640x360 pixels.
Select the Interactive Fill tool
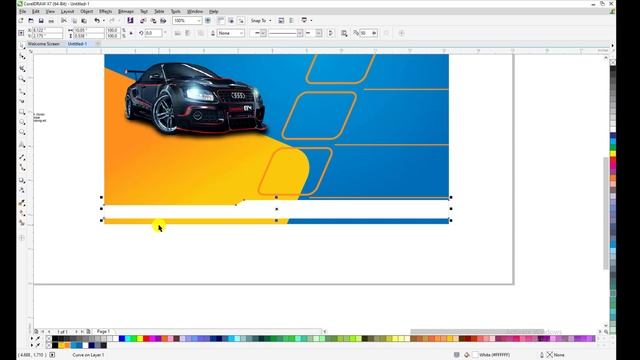coord(22,213)
